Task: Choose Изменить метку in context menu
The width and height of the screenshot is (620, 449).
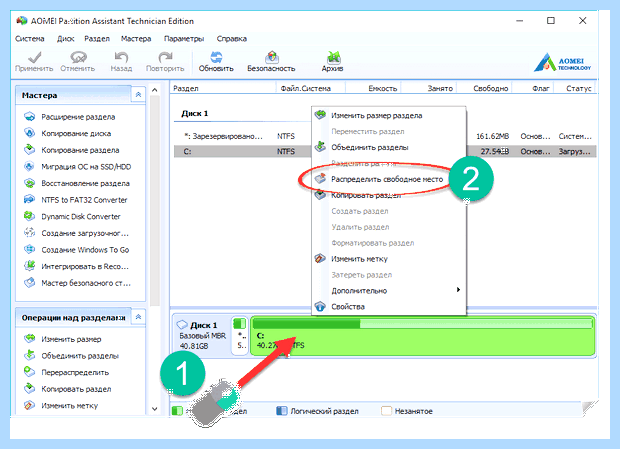Action: click(x=389, y=259)
